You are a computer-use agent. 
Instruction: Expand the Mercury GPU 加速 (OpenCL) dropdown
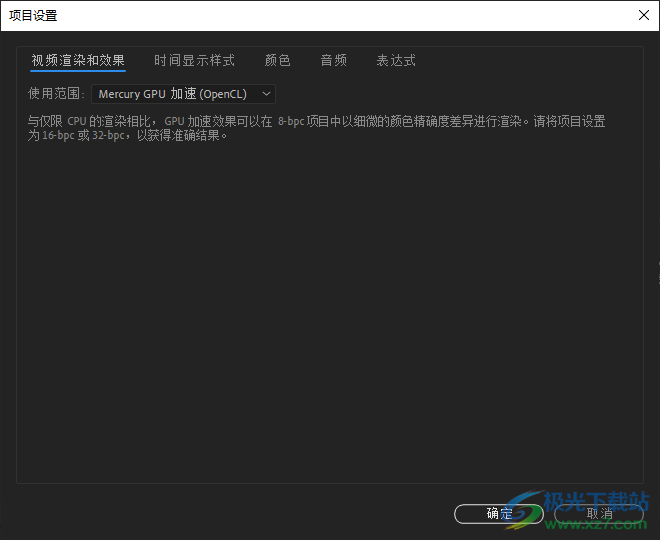[184, 94]
